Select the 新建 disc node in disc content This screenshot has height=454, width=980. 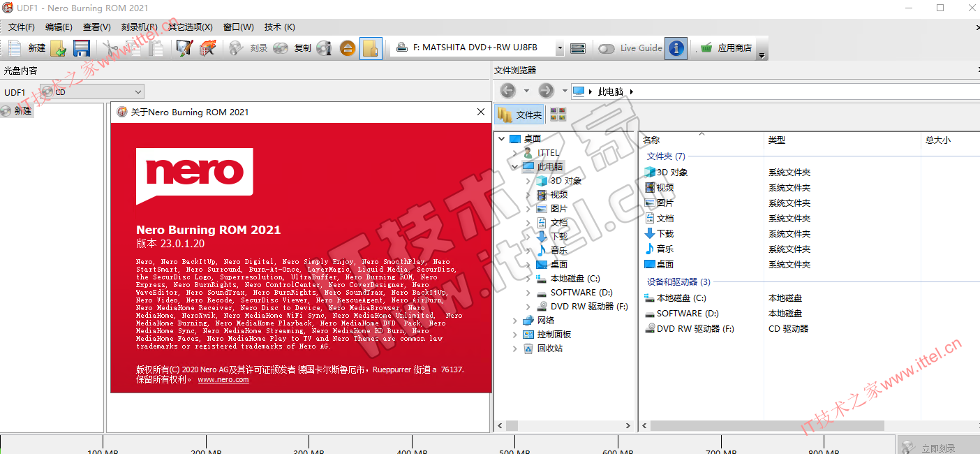click(x=17, y=110)
